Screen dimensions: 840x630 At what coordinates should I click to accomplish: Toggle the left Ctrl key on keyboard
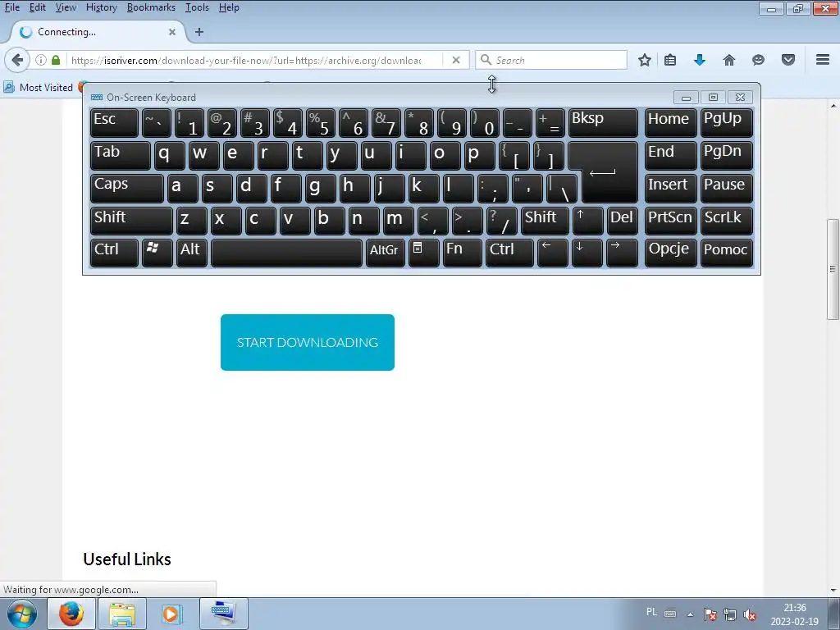click(x=114, y=253)
